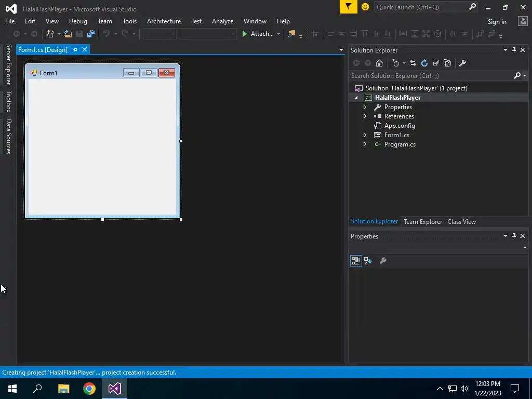Pin the Form1.cs [Design] tab
Screen dimensions: 532x399
tap(75, 49)
